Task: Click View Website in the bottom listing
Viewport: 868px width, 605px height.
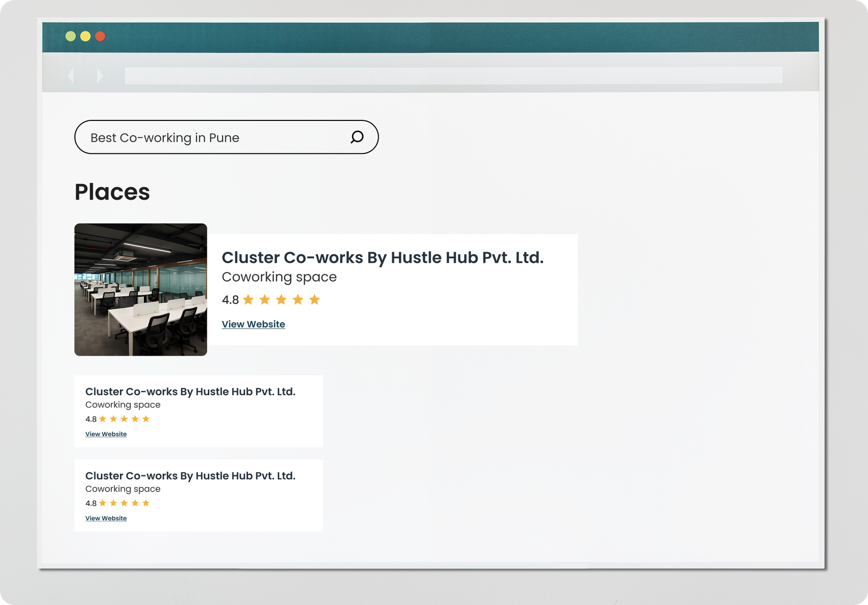Action: pos(106,518)
